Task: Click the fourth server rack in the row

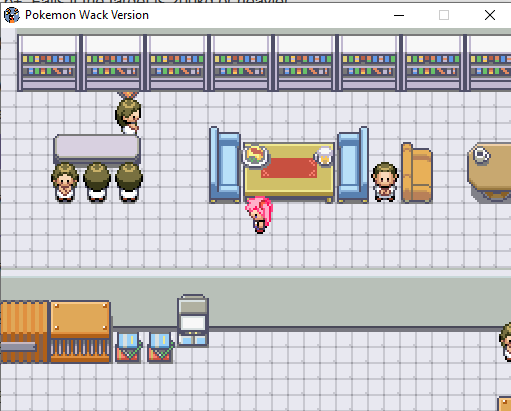Action: click(241, 63)
